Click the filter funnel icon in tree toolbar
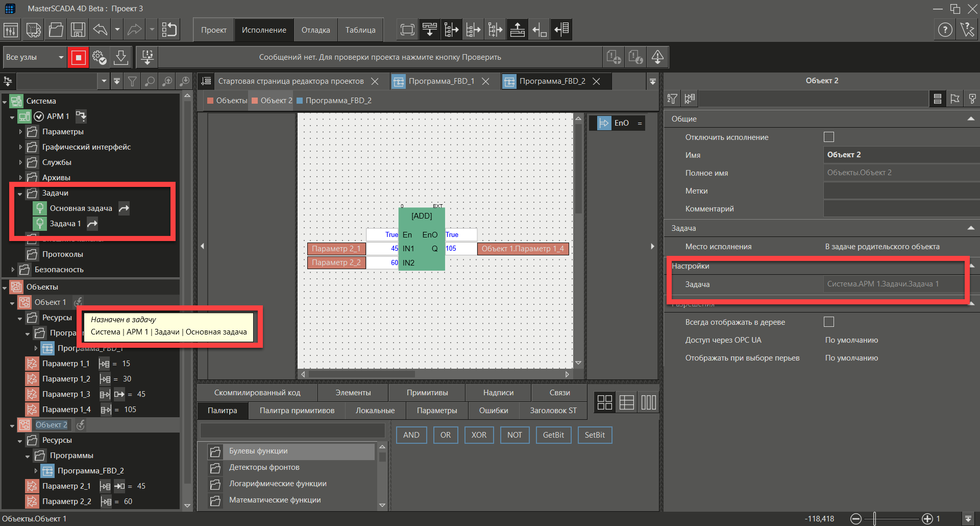The height and width of the screenshot is (526, 980). 132,81
